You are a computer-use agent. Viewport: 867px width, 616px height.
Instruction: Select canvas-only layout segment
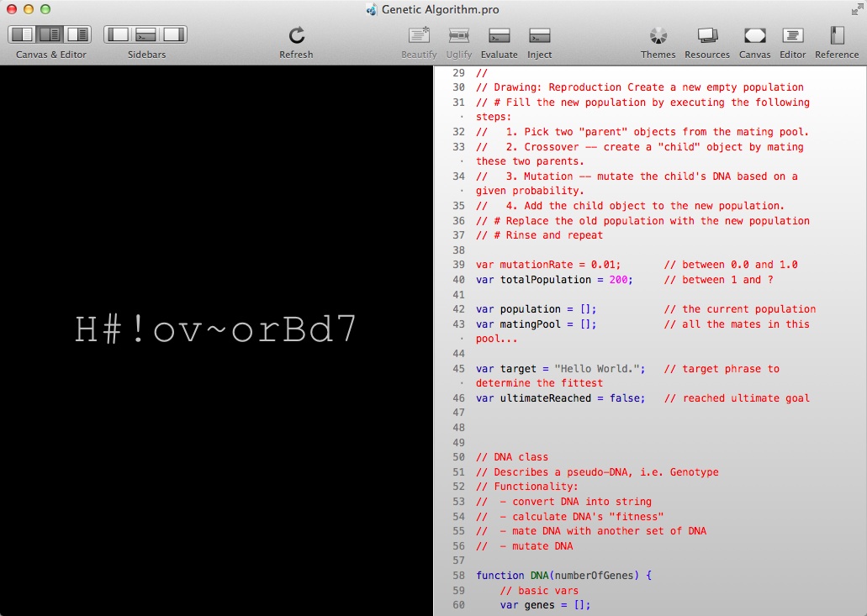point(23,34)
